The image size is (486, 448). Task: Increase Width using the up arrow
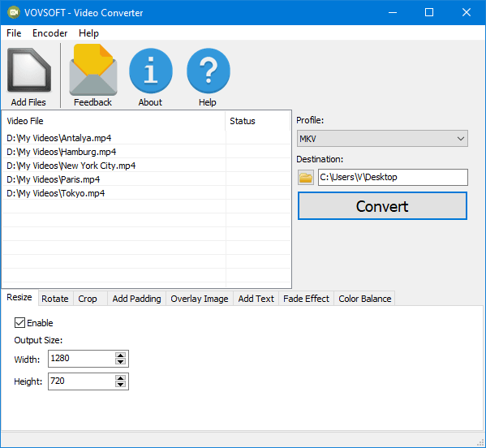[x=120, y=355]
